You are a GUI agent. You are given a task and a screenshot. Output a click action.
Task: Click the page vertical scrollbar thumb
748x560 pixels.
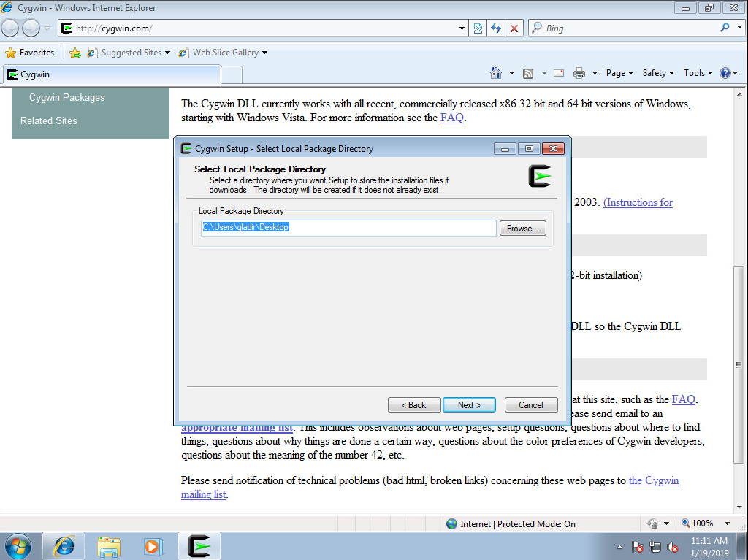coord(739,365)
